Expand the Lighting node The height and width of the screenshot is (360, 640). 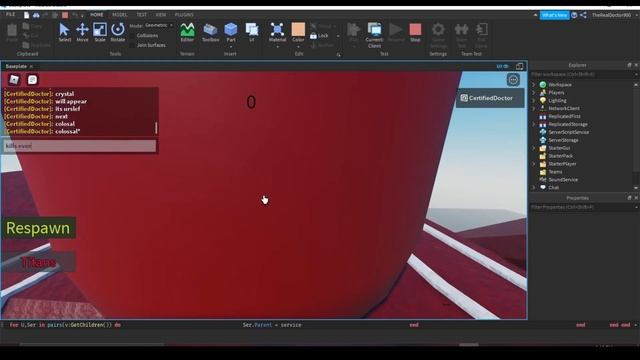534,100
